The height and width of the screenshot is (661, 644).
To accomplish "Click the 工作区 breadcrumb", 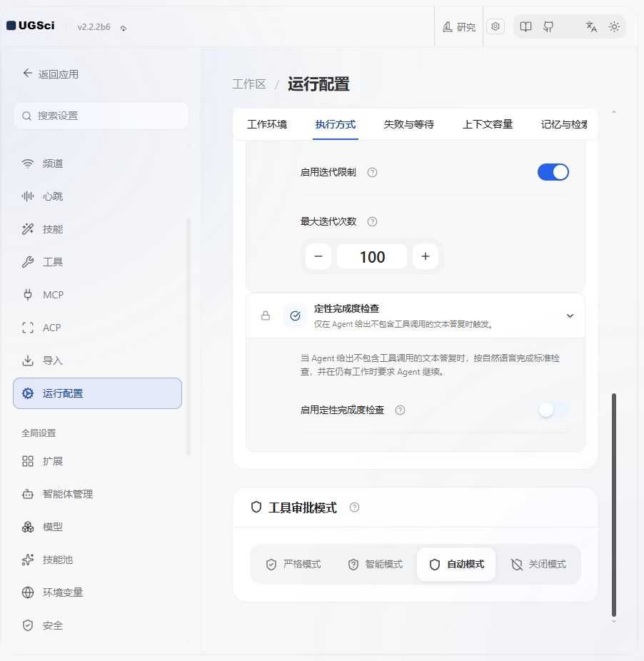I will pos(249,84).
